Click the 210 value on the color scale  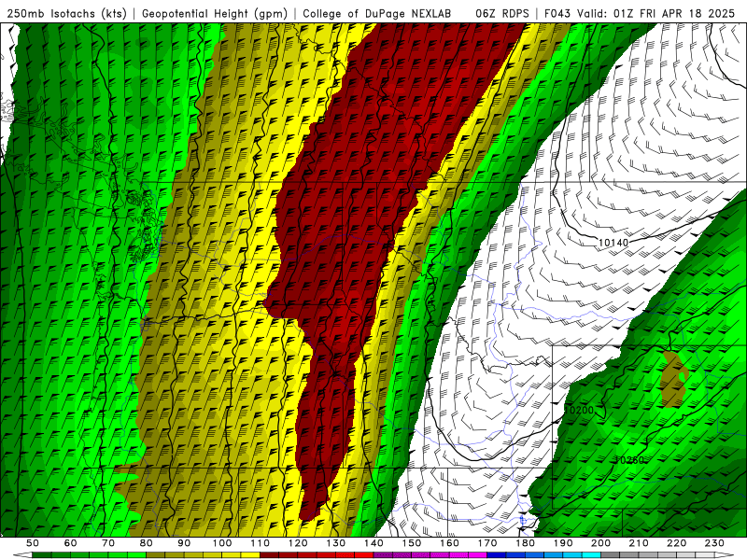tap(639, 543)
